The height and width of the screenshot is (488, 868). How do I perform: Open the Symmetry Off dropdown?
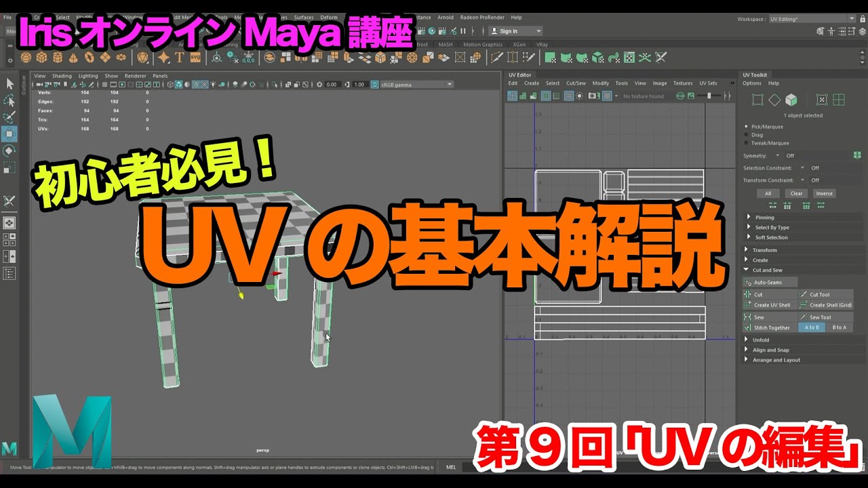click(778, 156)
